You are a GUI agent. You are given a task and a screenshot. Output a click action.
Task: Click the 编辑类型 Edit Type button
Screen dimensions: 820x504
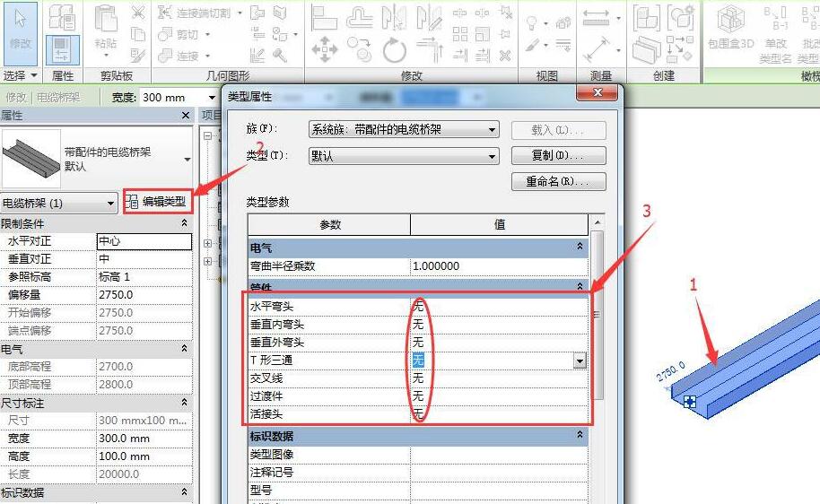(x=159, y=202)
